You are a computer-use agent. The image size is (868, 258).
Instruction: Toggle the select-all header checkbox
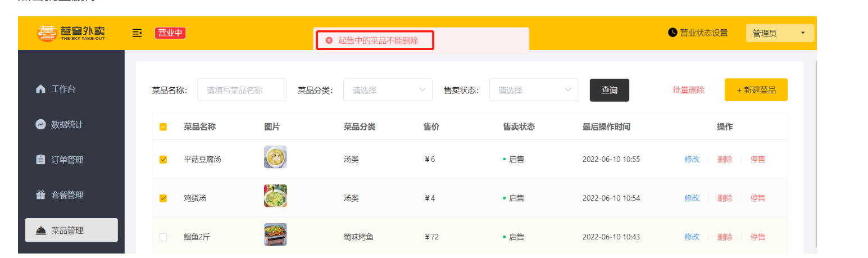[163, 127]
